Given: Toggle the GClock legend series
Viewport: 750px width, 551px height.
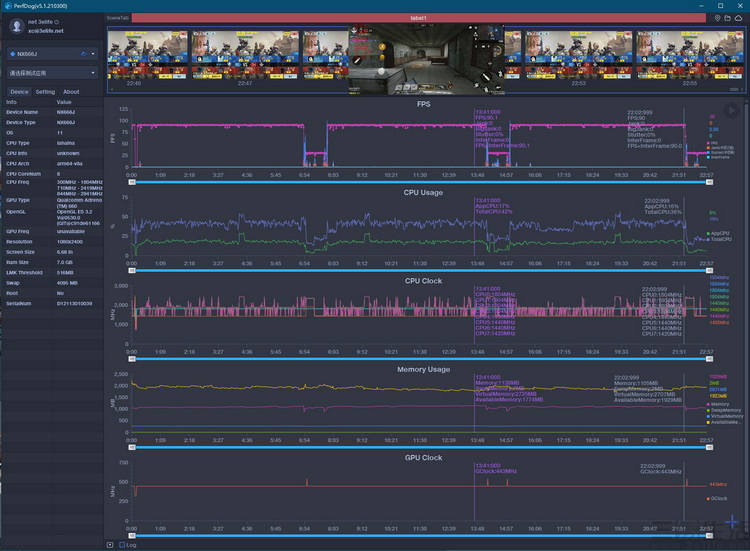Looking at the screenshot, I should pyautogui.click(x=717, y=498).
